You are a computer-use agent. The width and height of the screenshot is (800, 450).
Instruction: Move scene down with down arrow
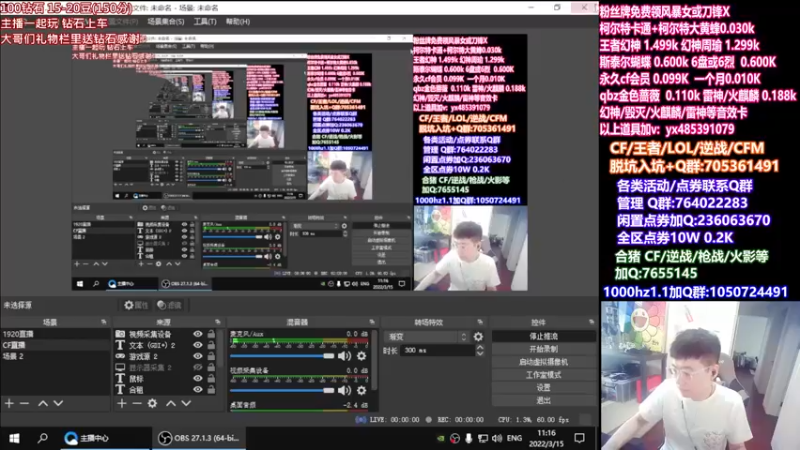pyautogui.click(x=58, y=404)
